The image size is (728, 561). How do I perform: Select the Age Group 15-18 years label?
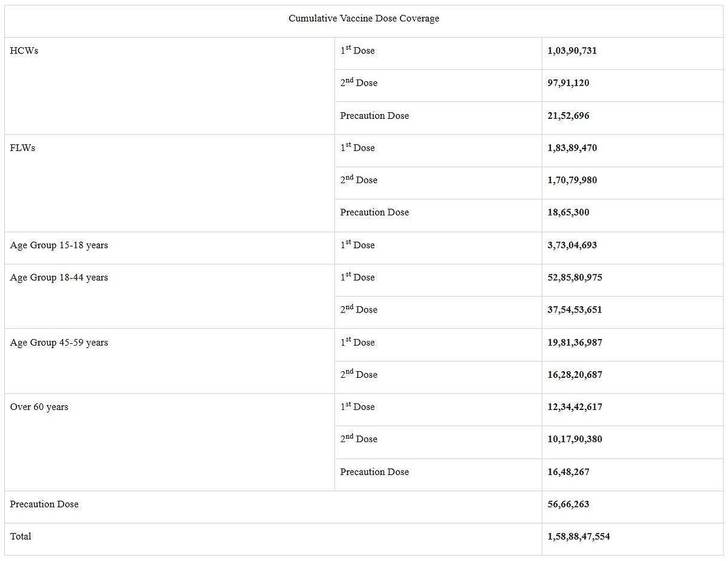pos(59,245)
